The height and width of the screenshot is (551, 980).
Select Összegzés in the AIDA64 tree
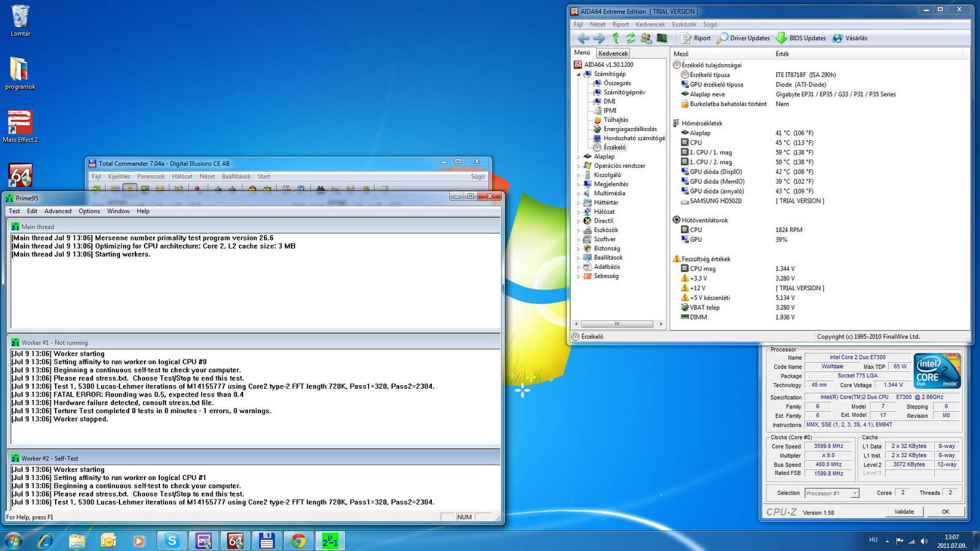click(617, 83)
